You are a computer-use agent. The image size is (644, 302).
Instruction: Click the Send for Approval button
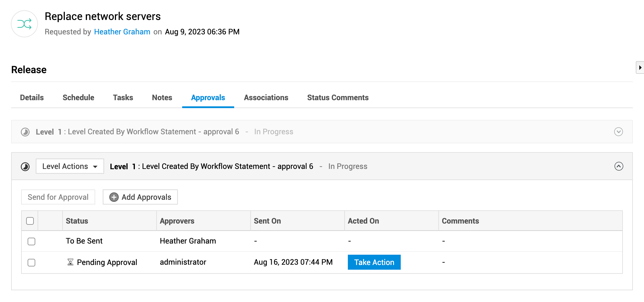coord(58,197)
